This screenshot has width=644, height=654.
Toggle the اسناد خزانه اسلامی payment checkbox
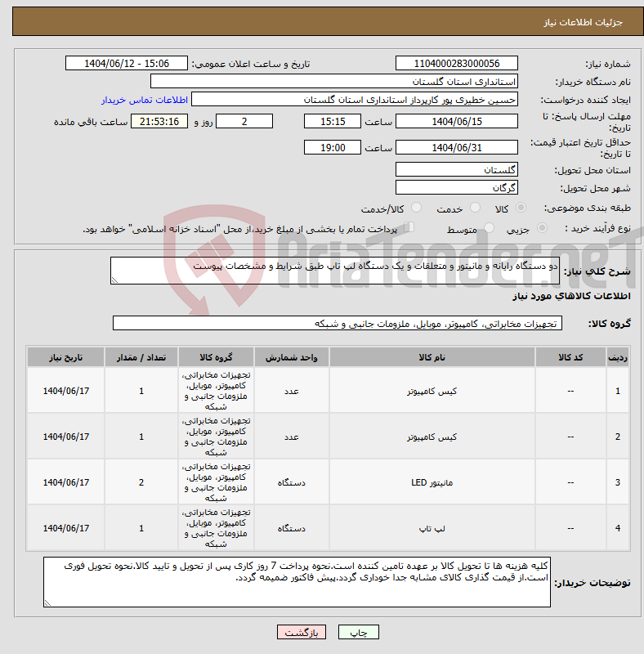409,227
